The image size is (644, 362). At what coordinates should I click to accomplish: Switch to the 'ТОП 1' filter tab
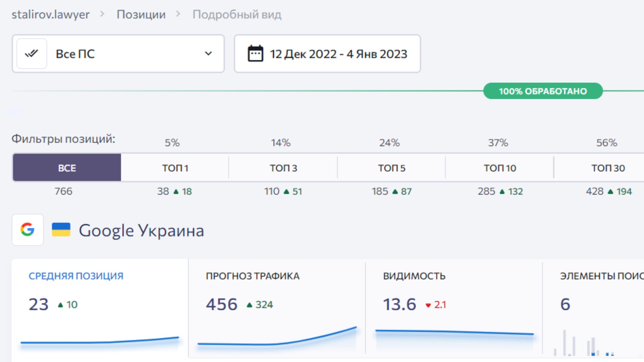(x=175, y=168)
